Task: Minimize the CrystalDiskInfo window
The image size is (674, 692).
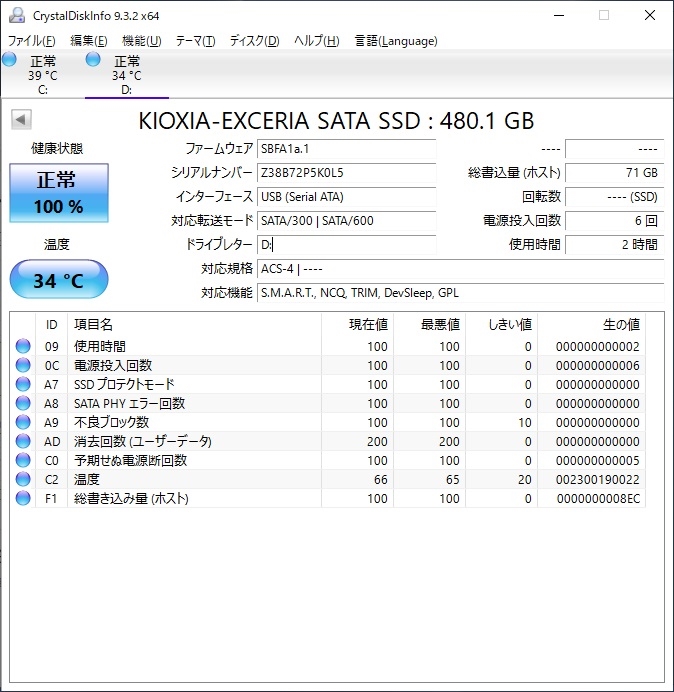Action: coord(559,15)
